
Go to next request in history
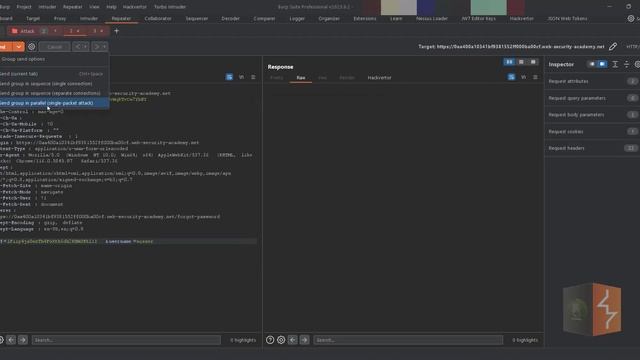point(97,47)
